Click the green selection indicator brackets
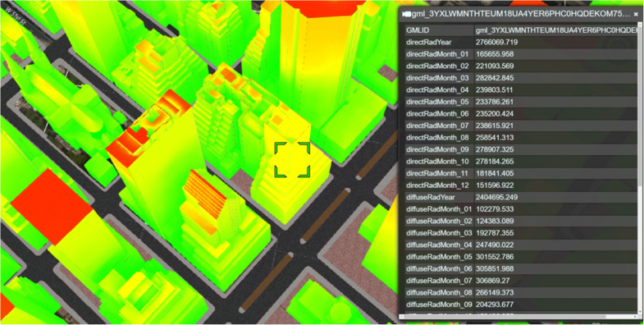This screenshot has height=325, width=644. click(x=292, y=160)
